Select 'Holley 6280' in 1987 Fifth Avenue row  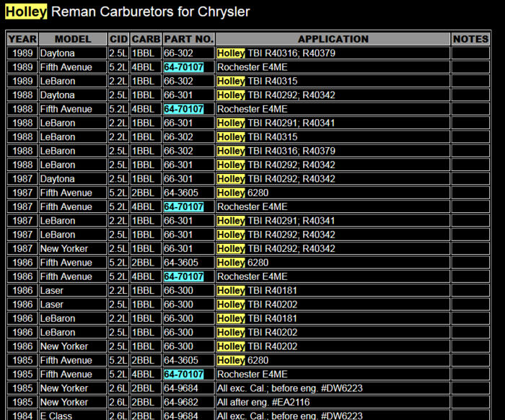(242, 193)
